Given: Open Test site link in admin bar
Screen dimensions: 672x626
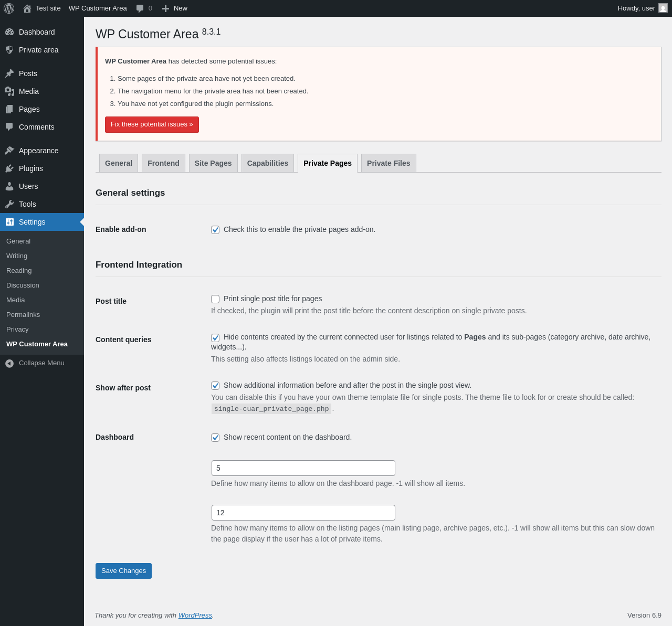Looking at the screenshot, I should 48,8.
